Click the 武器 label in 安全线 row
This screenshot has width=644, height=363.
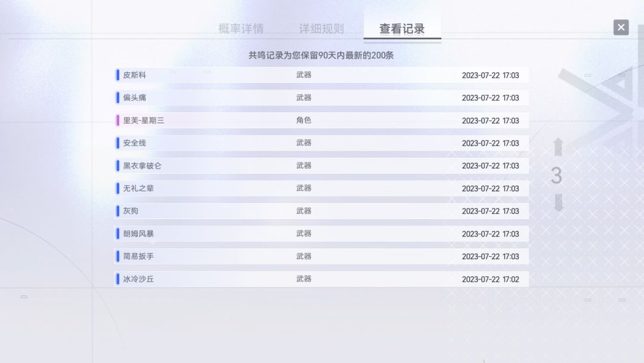click(304, 143)
